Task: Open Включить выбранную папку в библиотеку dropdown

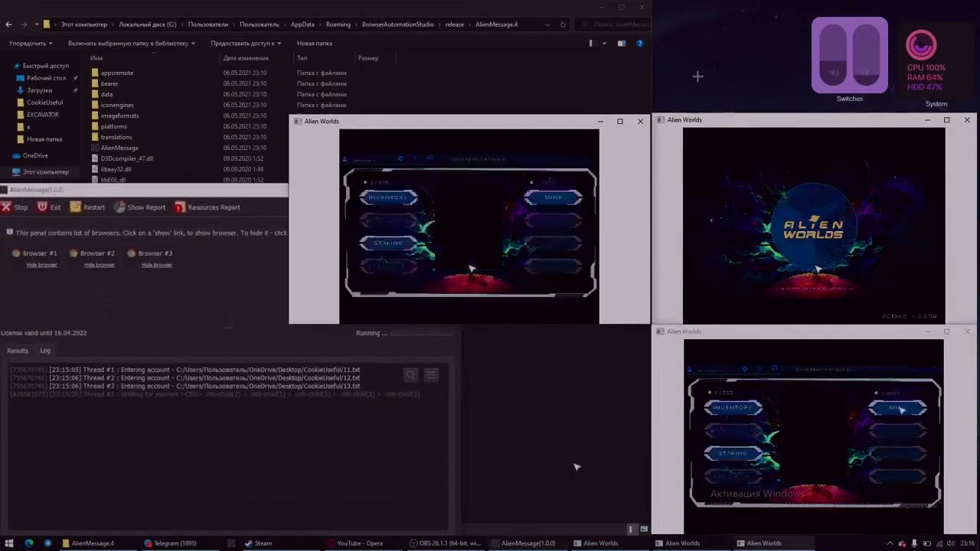Action: pyautogui.click(x=131, y=44)
